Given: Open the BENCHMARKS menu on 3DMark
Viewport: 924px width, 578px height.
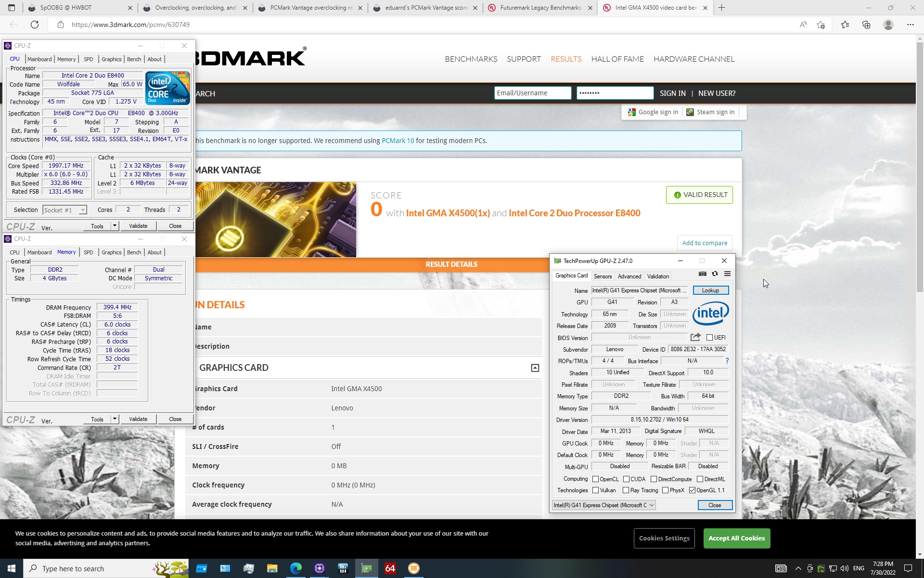Looking at the screenshot, I should click(471, 59).
